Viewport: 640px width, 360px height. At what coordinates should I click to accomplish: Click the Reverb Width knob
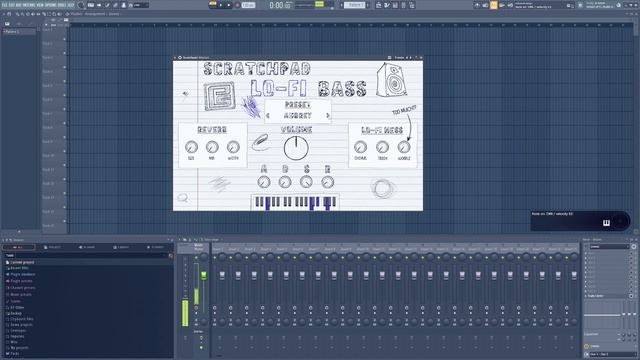pyautogui.click(x=233, y=147)
